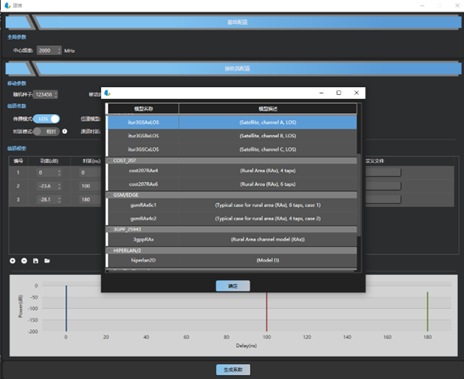Image resolution: width=464 pixels, height=379 pixels.
Task: Adjust the power stepper for tap row 1
Action: click(x=59, y=173)
